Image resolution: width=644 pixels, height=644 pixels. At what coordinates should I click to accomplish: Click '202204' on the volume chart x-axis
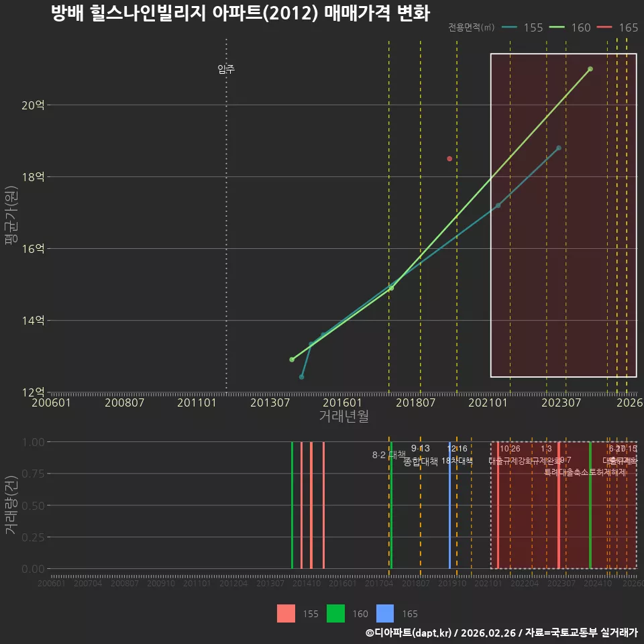(x=525, y=583)
